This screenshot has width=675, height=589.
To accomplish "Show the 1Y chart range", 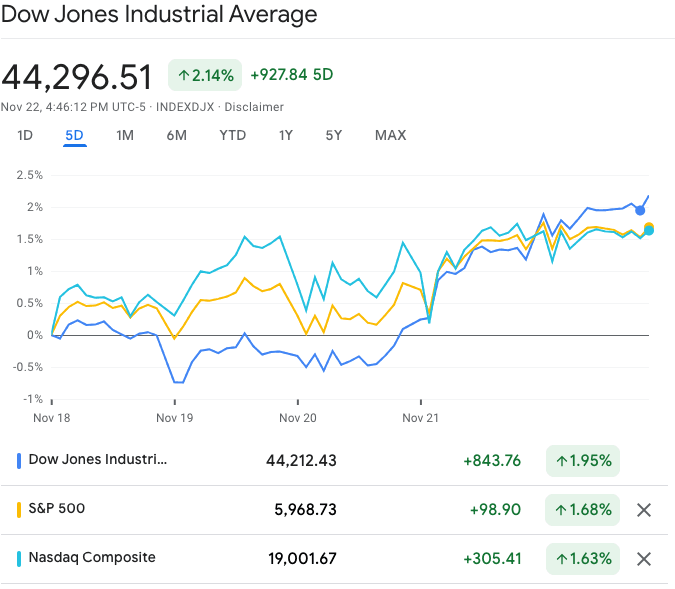I will coord(286,135).
